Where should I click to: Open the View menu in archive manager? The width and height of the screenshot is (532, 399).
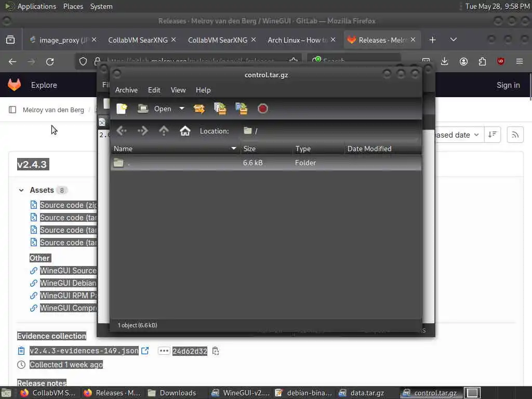[178, 90]
